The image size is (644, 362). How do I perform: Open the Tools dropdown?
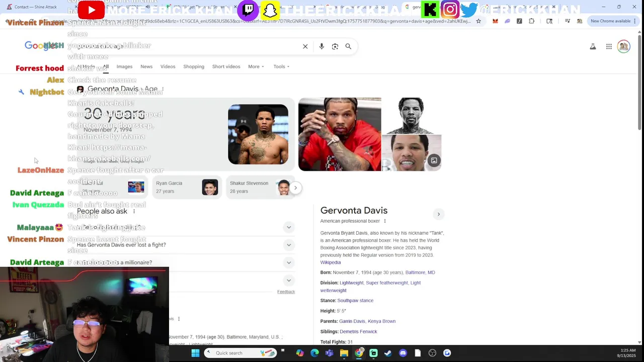[281, 66]
